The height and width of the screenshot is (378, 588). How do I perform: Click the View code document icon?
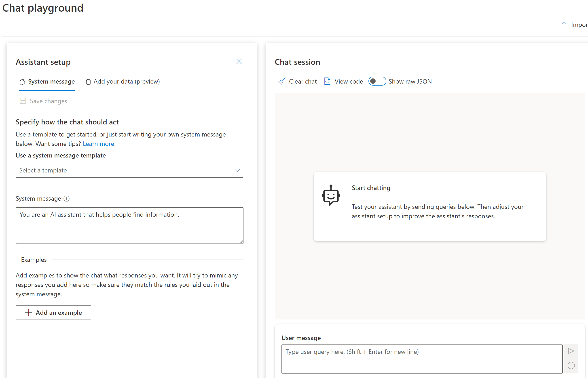click(327, 81)
